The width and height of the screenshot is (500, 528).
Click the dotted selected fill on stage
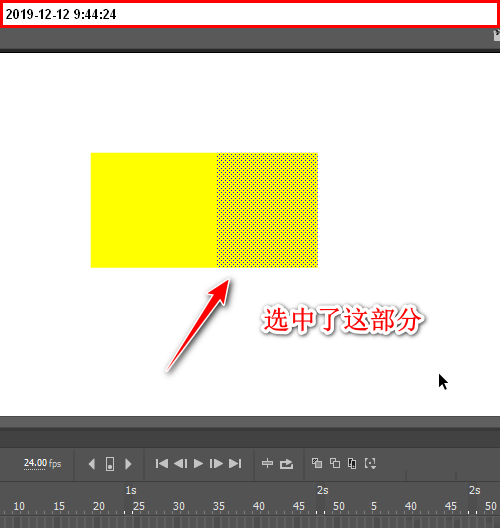pos(267,210)
